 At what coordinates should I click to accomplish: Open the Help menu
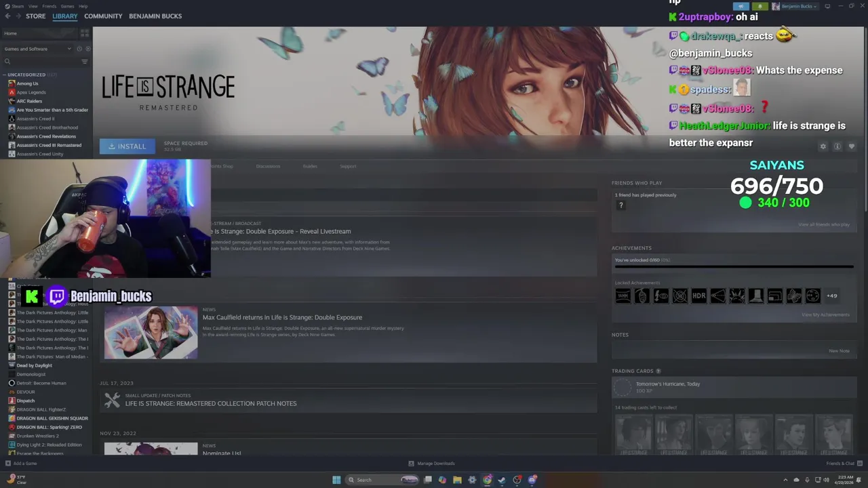tap(83, 6)
